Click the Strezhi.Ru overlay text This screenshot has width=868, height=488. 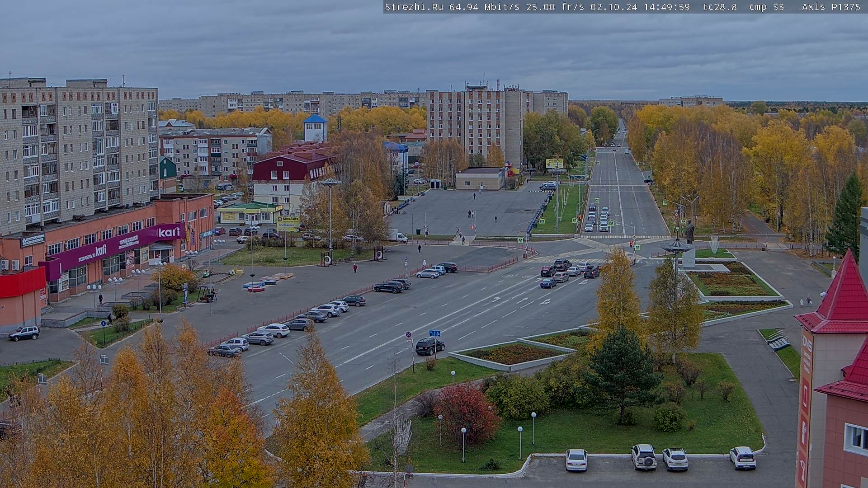click(414, 7)
